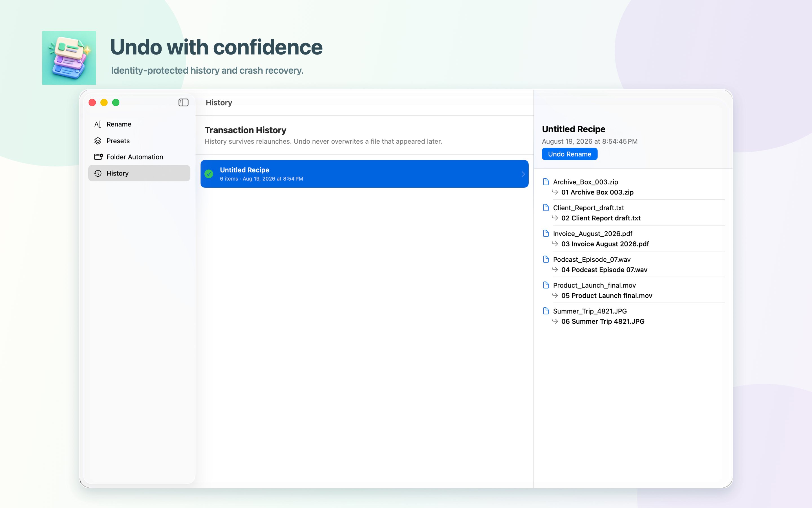This screenshot has height=508, width=812.
Task: Click the arrow before 02 Client Report draft.txt
Action: tap(555, 218)
